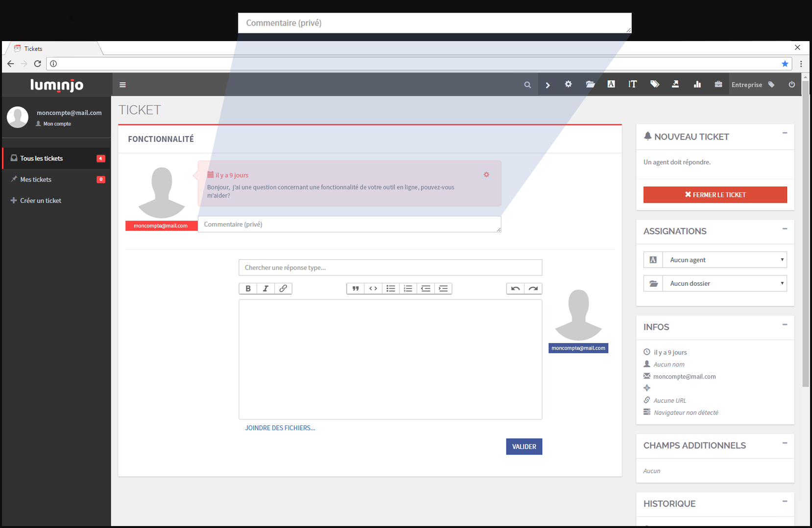Open the settings gear in top navigation
This screenshot has width=812, height=528.
568,84
